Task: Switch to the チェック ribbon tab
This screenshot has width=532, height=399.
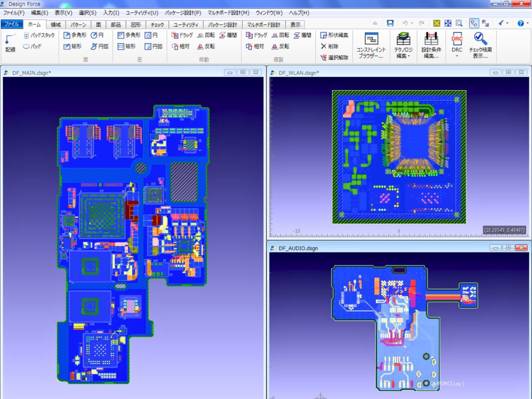Action: point(157,25)
